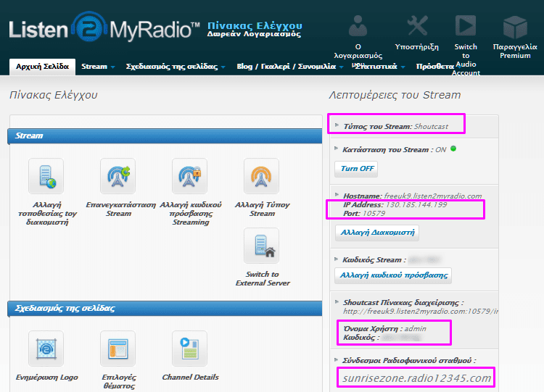Expand the Shoutcast Πίνακας διαχείρισης arrow

pyautogui.click(x=337, y=301)
